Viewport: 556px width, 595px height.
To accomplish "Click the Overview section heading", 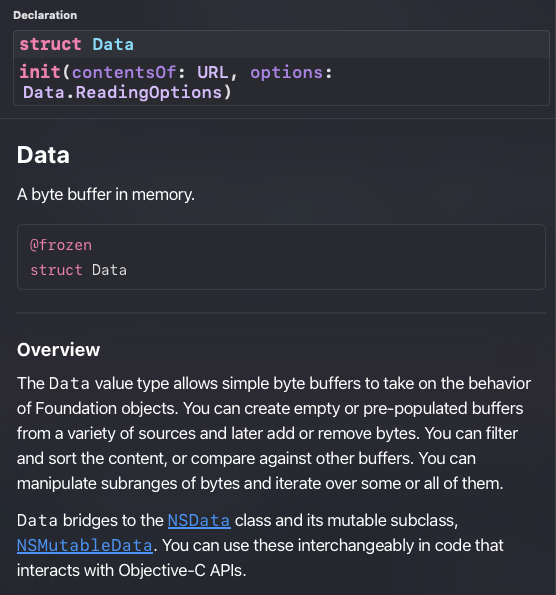I will click(58, 349).
